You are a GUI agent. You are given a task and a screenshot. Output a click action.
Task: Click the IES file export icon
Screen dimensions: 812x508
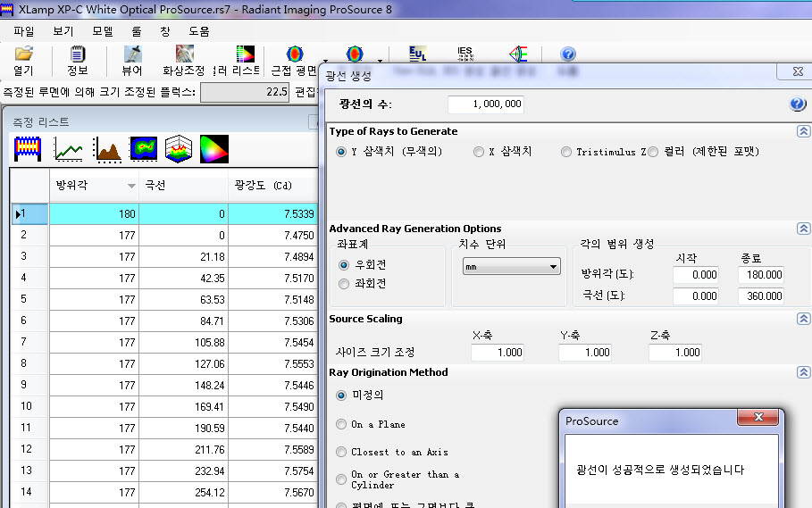(465, 54)
